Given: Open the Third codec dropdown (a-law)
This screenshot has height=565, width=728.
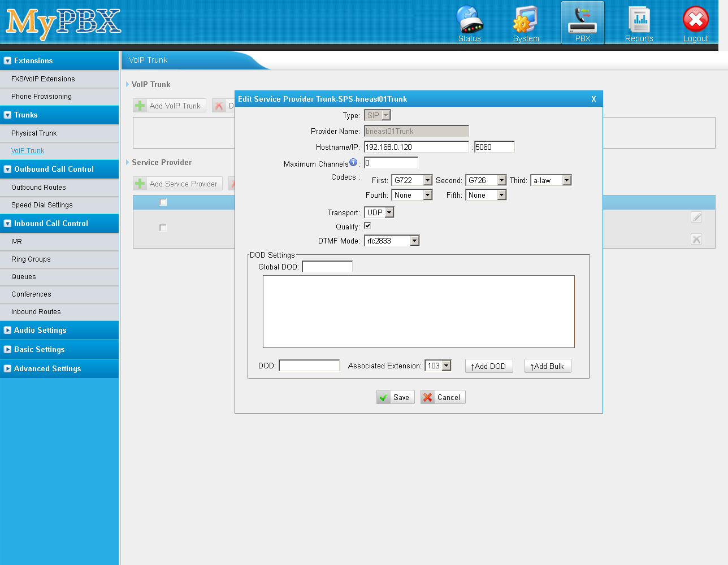Looking at the screenshot, I should (x=551, y=180).
